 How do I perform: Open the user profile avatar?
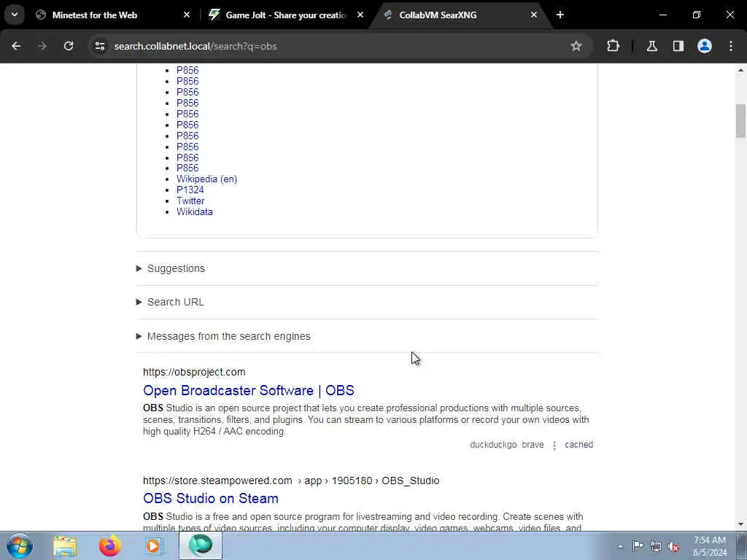[x=705, y=46]
